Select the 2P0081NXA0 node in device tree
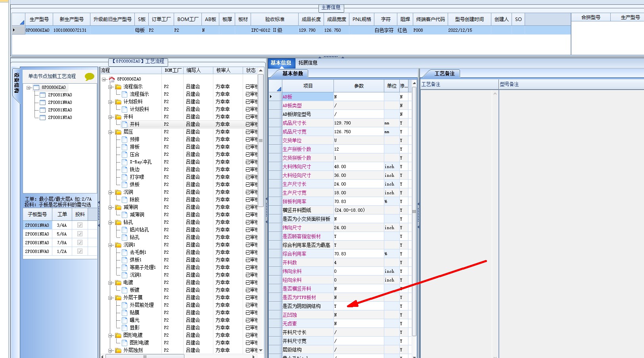 pyautogui.click(x=60, y=110)
